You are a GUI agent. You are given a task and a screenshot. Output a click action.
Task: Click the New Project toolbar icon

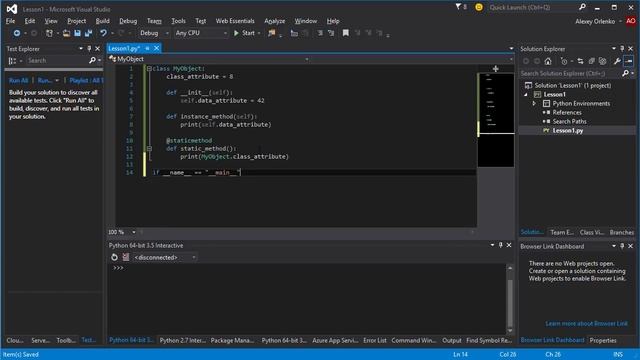49,33
